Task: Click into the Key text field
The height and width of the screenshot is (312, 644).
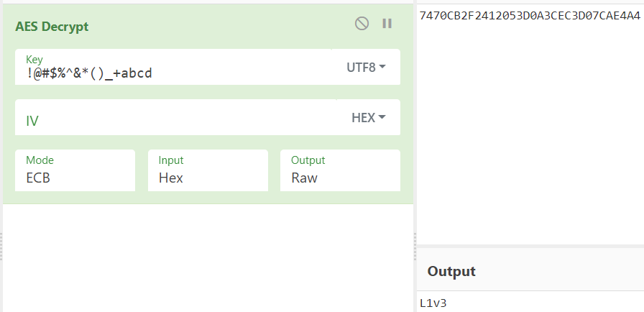Action: pos(172,72)
